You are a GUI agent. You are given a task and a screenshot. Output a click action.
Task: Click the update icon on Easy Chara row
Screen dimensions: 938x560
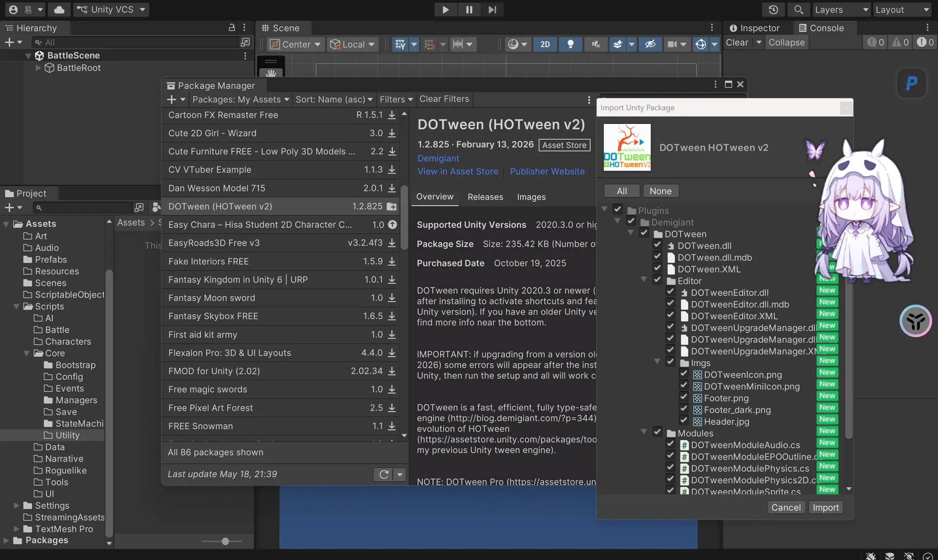point(392,225)
